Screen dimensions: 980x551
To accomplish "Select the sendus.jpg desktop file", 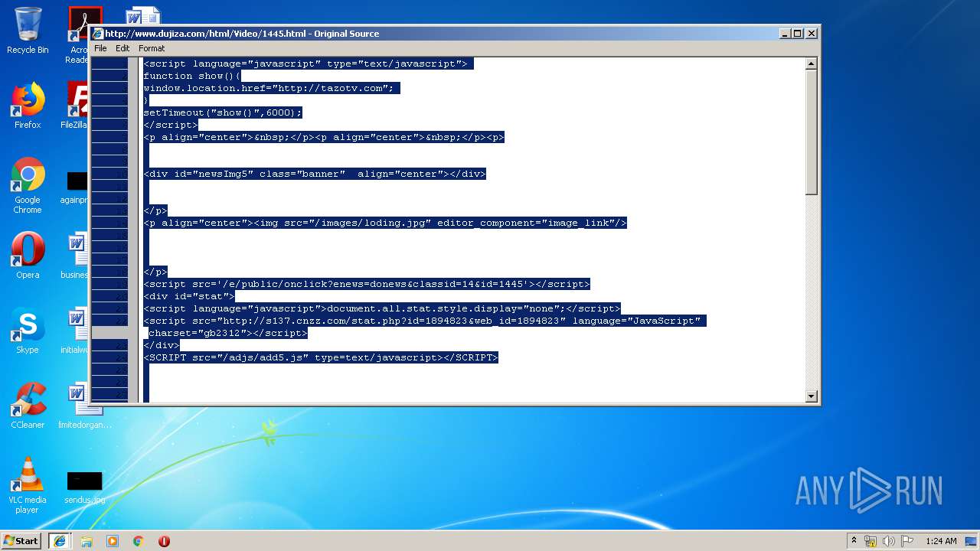I will click(84, 488).
